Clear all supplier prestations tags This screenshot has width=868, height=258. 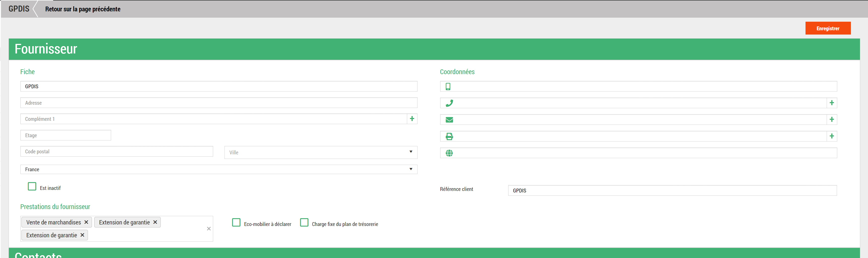tap(209, 229)
